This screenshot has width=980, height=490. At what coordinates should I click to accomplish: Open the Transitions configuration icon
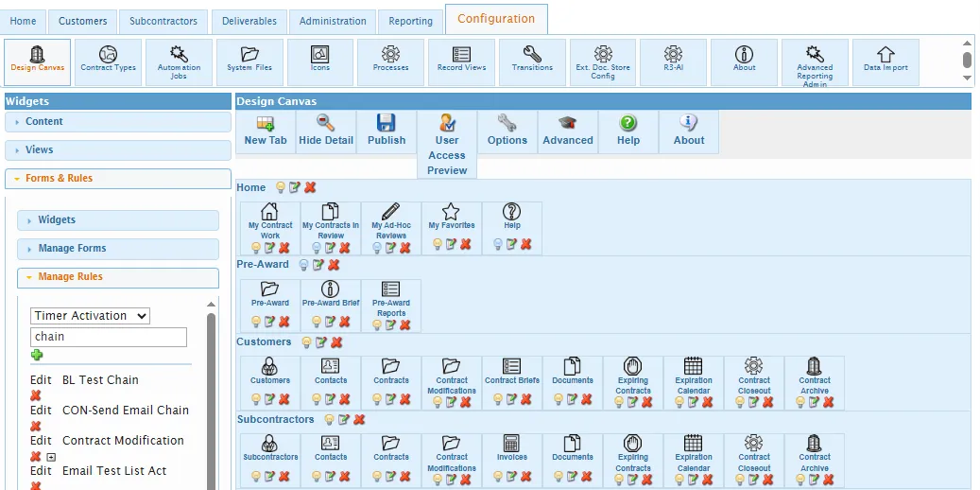pyautogui.click(x=532, y=59)
